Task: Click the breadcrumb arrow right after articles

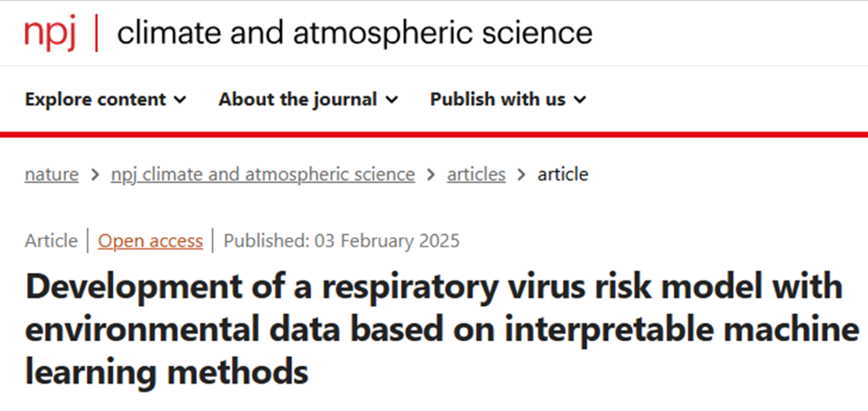Action: 521,174
